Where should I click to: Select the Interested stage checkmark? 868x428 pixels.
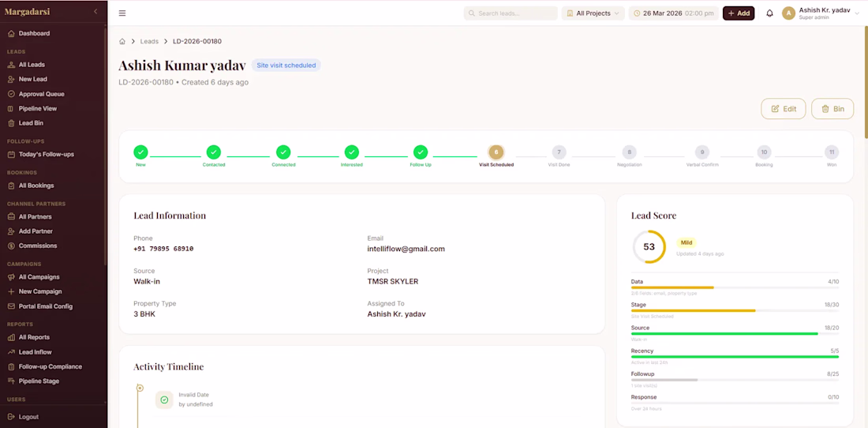pyautogui.click(x=351, y=152)
